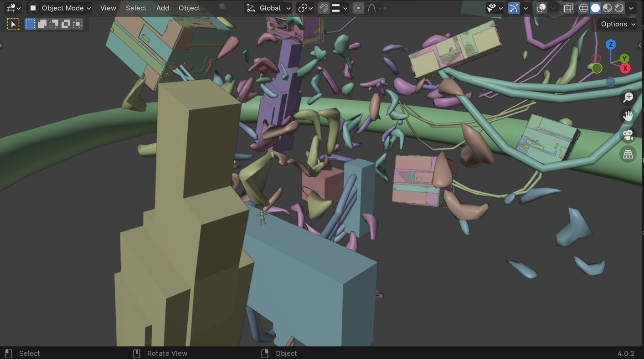Toggle proportional editing
The width and height of the screenshot is (644, 359).
pyautogui.click(x=358, y=8)
